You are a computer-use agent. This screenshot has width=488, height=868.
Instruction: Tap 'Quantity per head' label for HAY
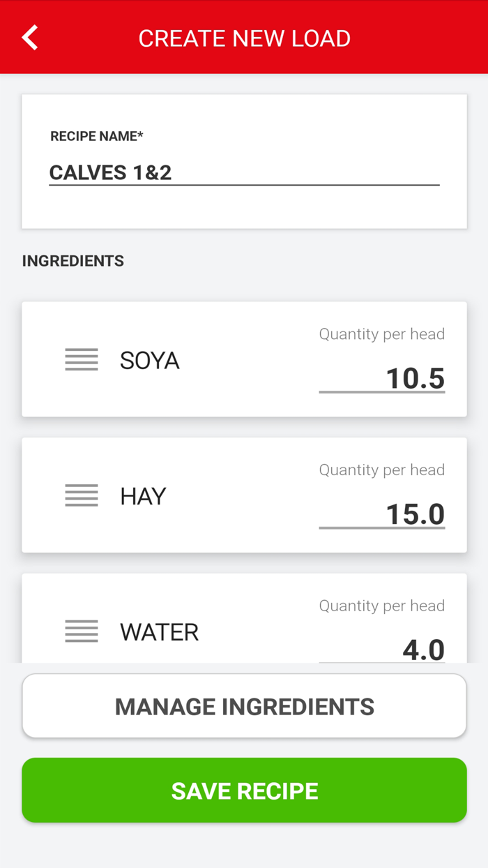click(382, 470)
